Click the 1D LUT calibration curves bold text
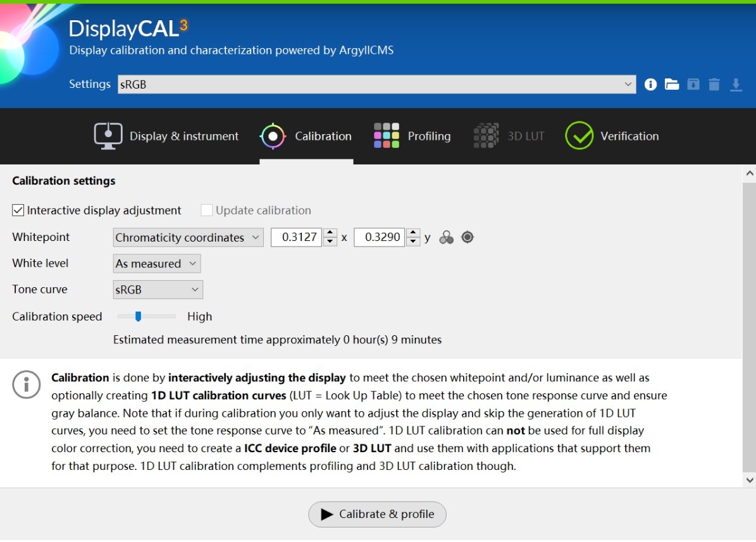Viewport: 756px width, 542px height. (x=219, y=396)
